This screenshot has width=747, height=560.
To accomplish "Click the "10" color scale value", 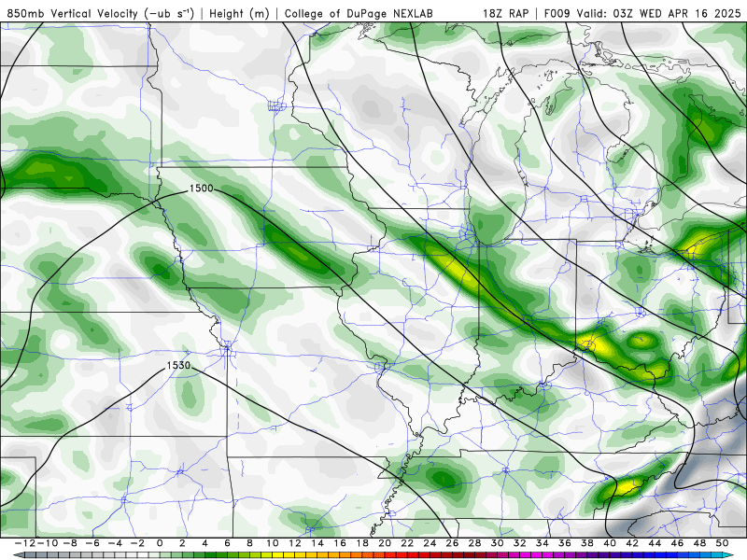I will pos(272,543).
